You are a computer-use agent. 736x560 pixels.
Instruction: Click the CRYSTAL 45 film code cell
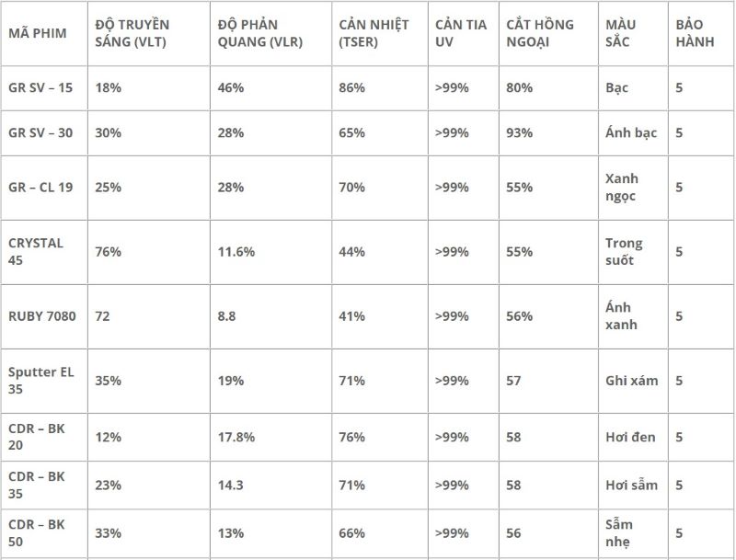coord(37,251)
